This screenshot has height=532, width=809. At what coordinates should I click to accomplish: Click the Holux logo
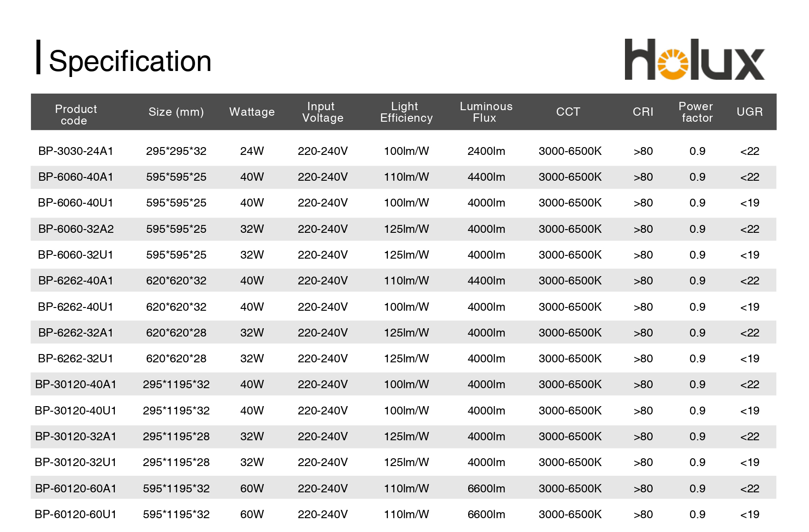coord(694,59)
